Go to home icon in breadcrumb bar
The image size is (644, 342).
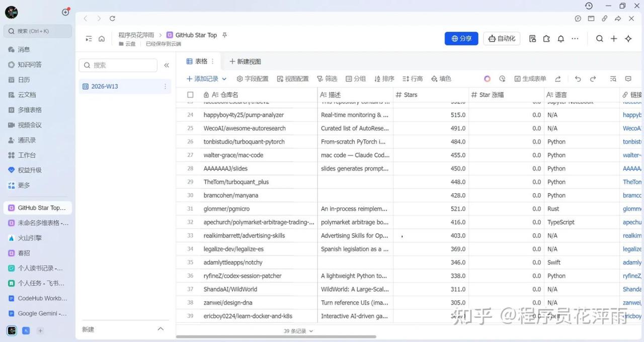(102, 39)
